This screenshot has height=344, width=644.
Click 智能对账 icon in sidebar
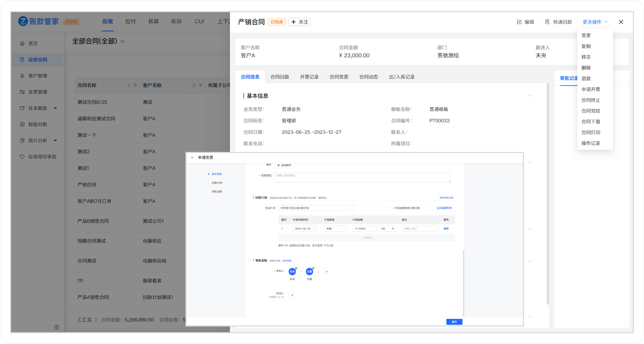click(22, 124)
